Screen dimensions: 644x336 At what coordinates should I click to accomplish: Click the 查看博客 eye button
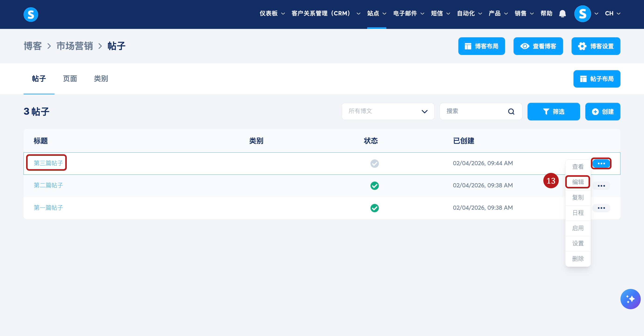coord(538,46)
